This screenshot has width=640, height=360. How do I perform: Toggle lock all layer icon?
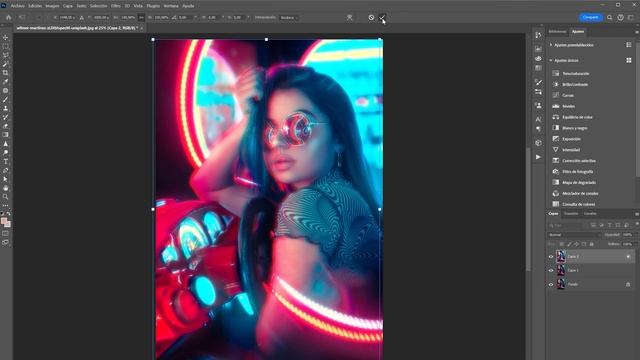591,244
